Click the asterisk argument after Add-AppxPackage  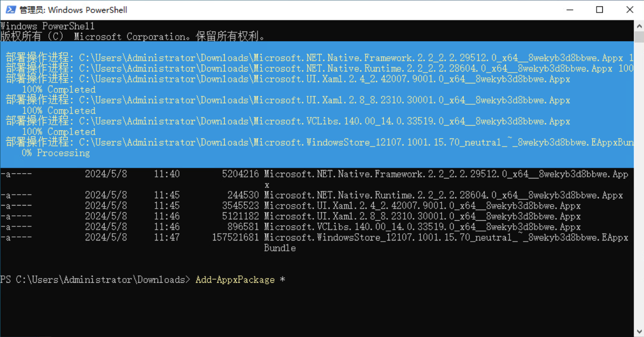pos(283,280)
